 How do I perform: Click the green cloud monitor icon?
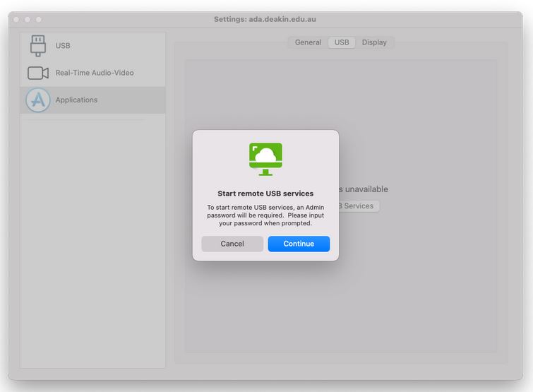coord(265,159)
